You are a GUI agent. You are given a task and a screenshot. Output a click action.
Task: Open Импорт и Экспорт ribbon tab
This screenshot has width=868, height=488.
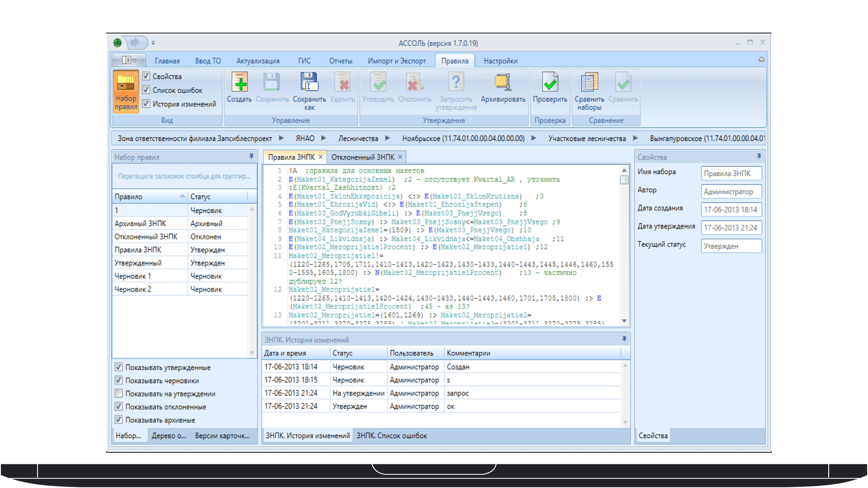[x=397, y=61]
